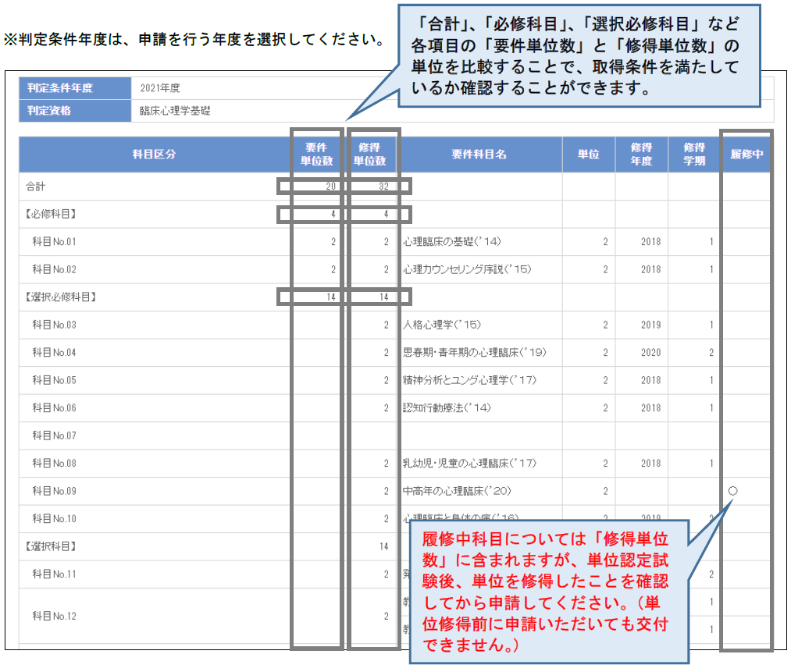Viewport: 791px width, 672px height.
Task: Click the 修得学期 column header
Action: [694, 155]
